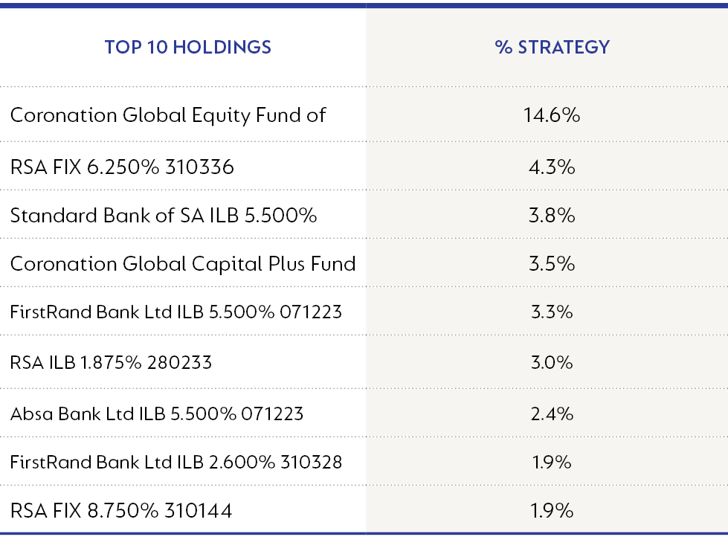Select FirstRand Bank ILB 2.600% 310328 holding
This screenshot has width=728, height=560.
coord(176,462)
